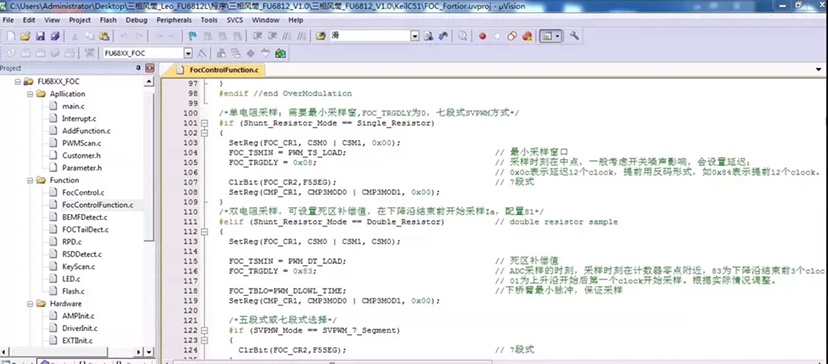Uncomment selection using the toolbar icon
Screen dimensions: 828x364
pos(302,36)
